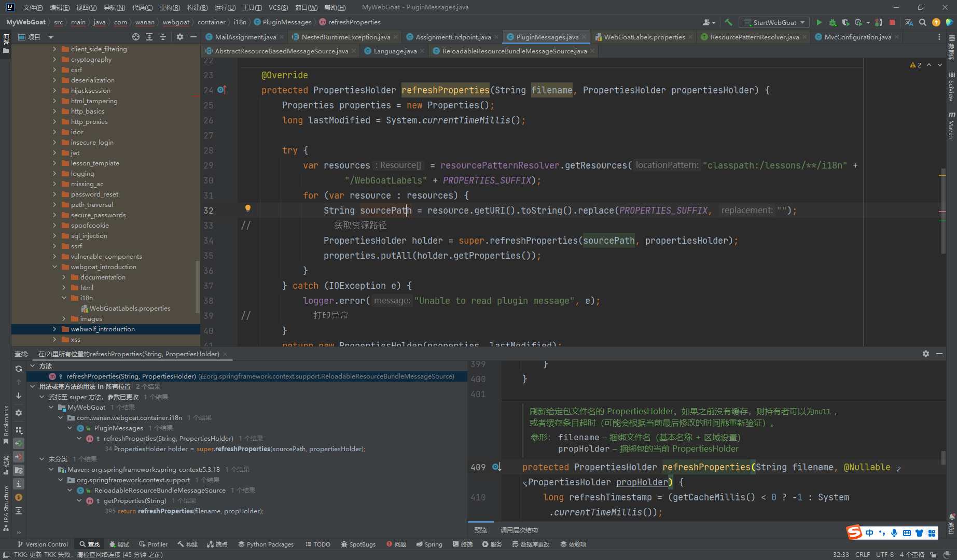Click the Select Opened File target icon
957x560 pixels.
(x=136, y=37)
